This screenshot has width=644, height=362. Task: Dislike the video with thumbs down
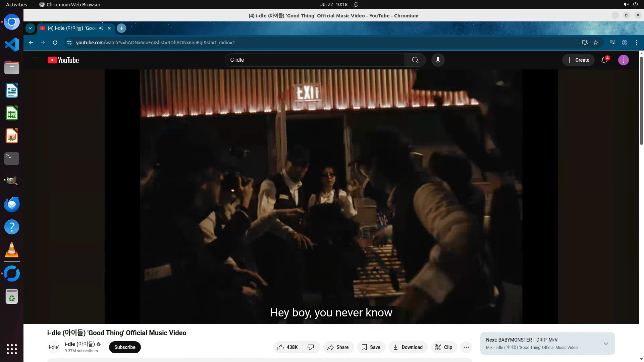click(x=311, y=347)
